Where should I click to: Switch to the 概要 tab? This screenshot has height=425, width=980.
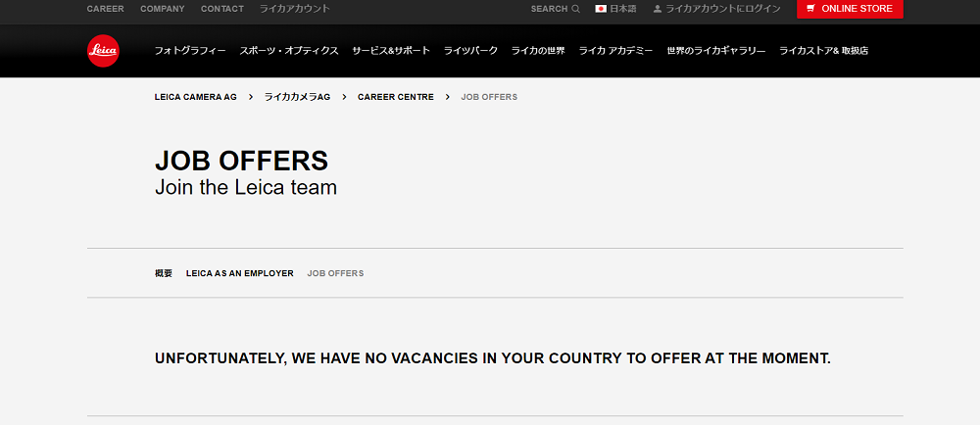point(164,273)
